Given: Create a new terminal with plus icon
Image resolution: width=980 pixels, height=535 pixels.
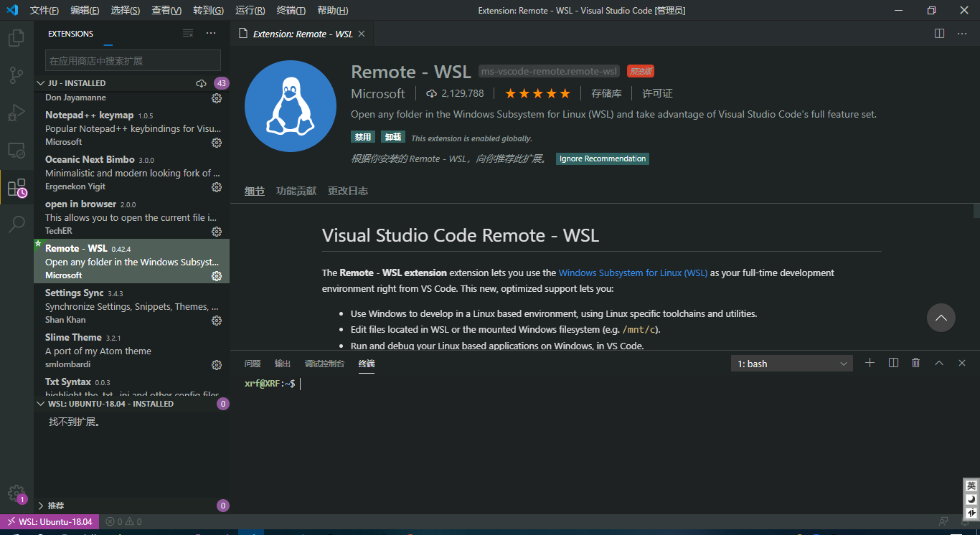Looking at the screenshot, I should (870, 363).
